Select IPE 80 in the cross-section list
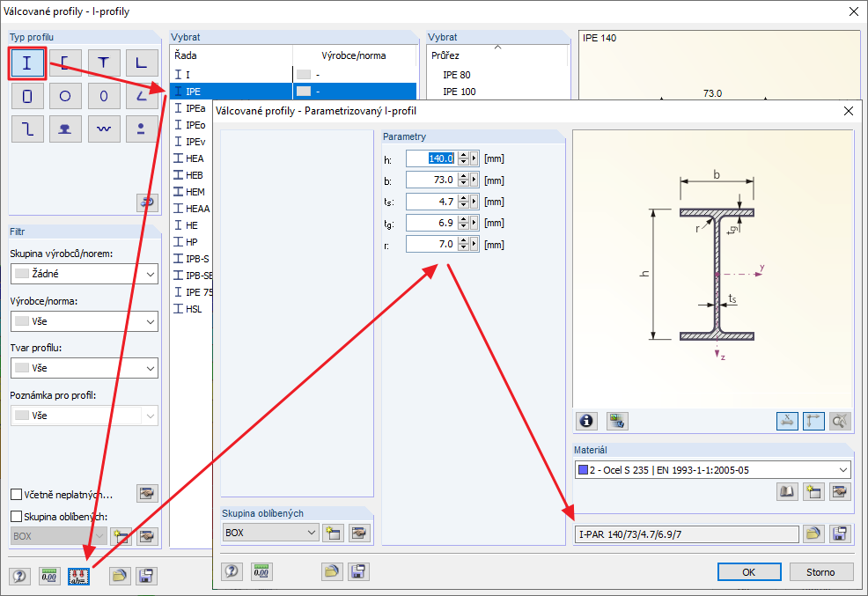Viewport: 868px width, 596px height. (x=457, y=75)
